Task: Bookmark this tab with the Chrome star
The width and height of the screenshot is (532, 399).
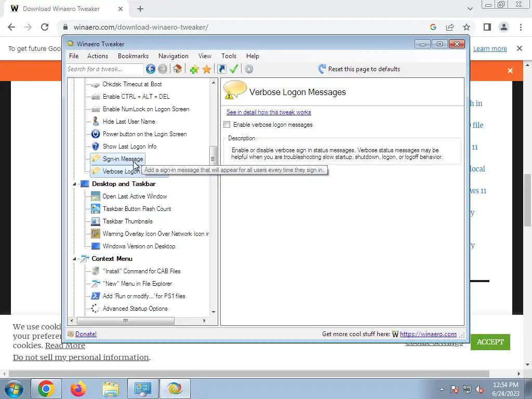Action: click(x=467, y=27)
